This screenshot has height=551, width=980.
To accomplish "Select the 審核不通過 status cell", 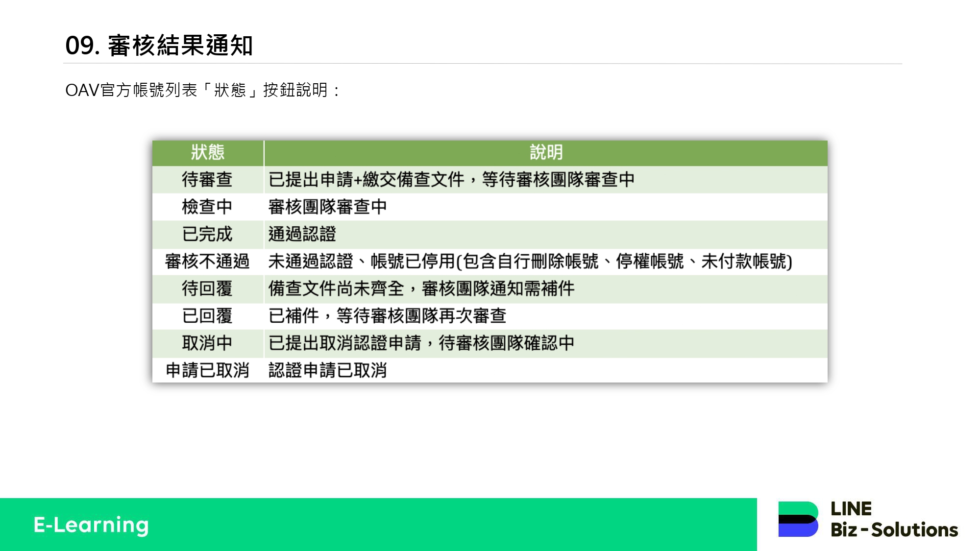I will tap(207, 262).
